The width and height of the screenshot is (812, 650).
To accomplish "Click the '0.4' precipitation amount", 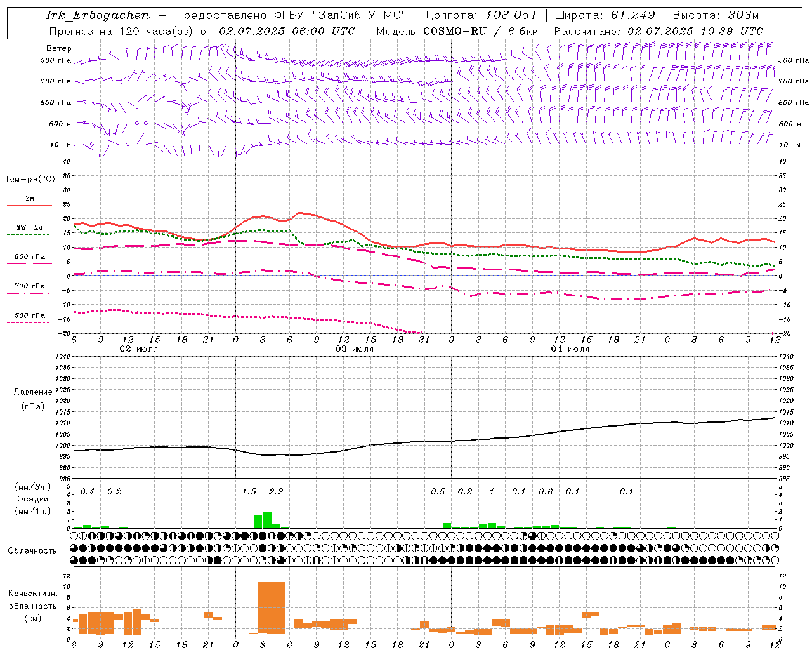I will click(87, 491).
